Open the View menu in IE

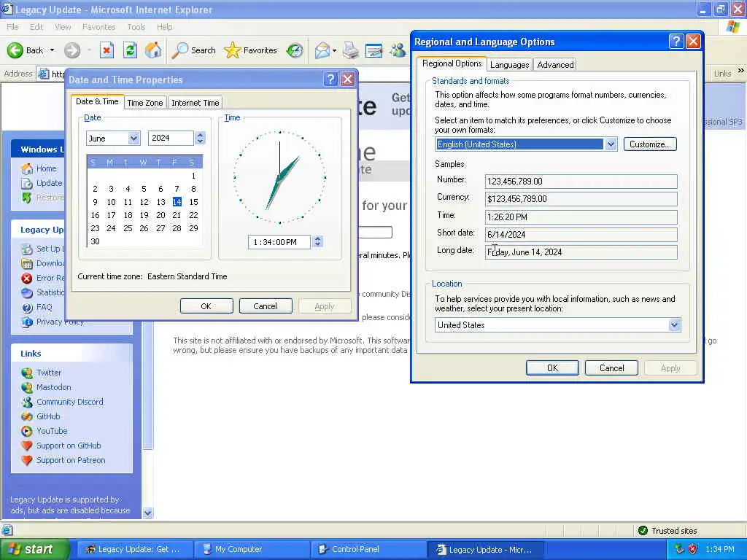click(x=63, y=27)
